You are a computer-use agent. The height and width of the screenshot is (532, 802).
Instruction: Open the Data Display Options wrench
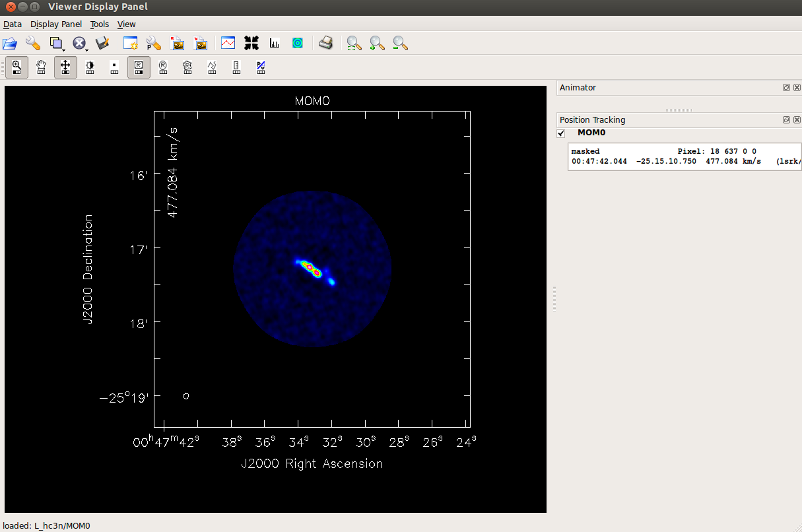[32, 44]
